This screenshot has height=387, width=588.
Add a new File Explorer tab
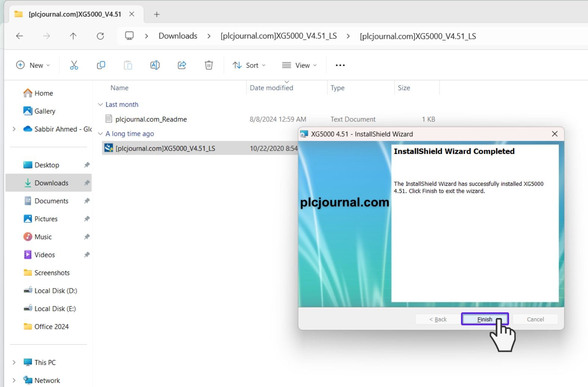(157, 14)
